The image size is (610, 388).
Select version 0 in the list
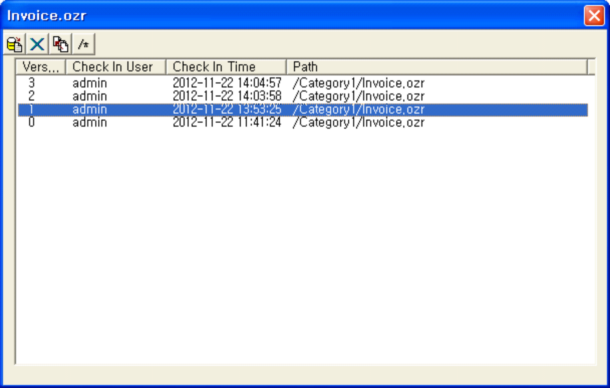pos(32,123)
